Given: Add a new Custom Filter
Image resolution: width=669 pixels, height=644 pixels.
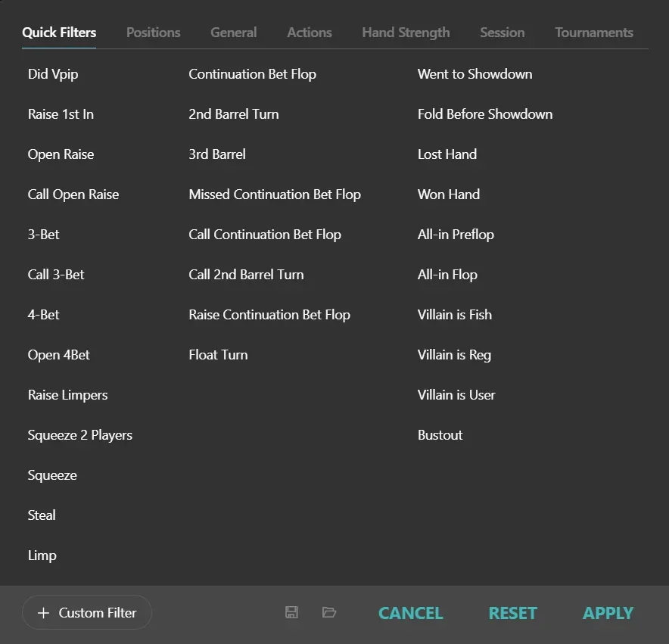Looking at the screenshot, I should (87, 613).
